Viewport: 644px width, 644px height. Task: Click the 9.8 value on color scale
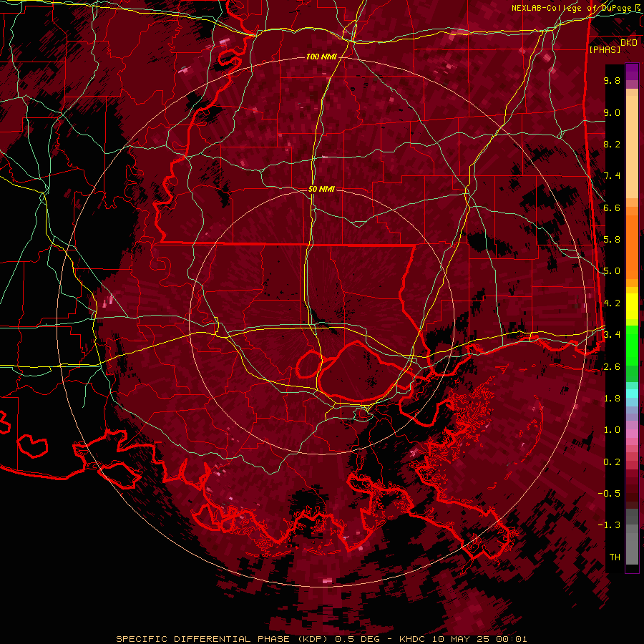[612, 80]
